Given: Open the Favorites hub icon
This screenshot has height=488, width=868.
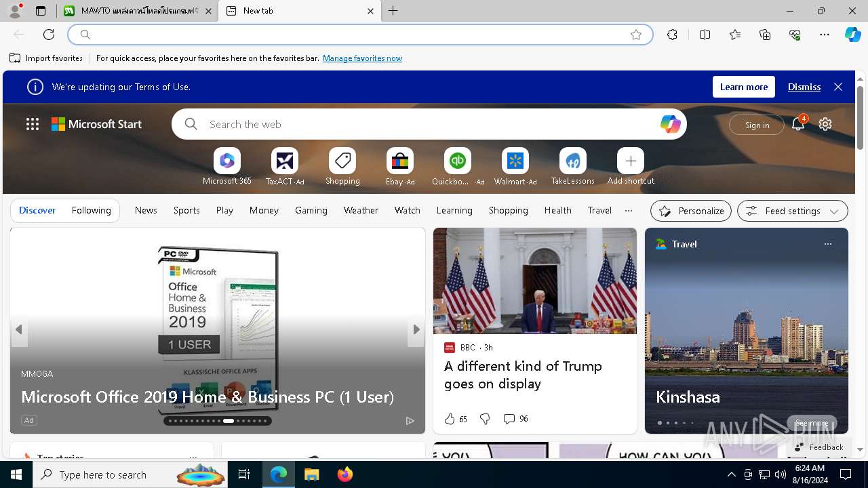Looking at the screenshot, I should tap(735, 35).
